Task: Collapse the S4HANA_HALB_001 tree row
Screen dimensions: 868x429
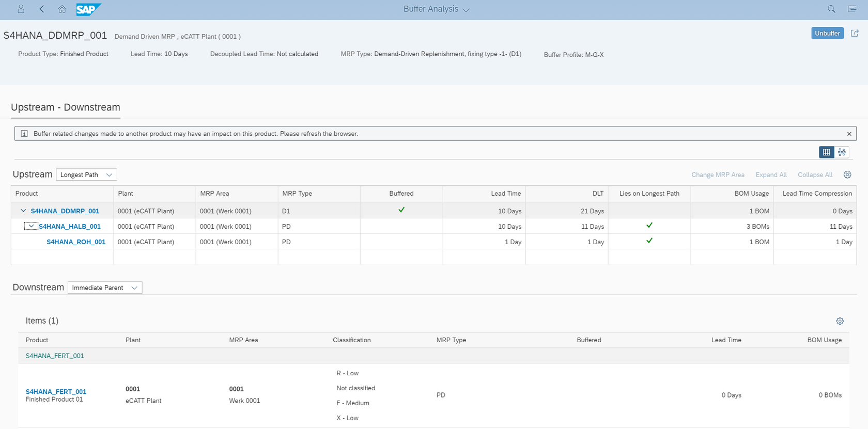Action: [x=31, y=226]
